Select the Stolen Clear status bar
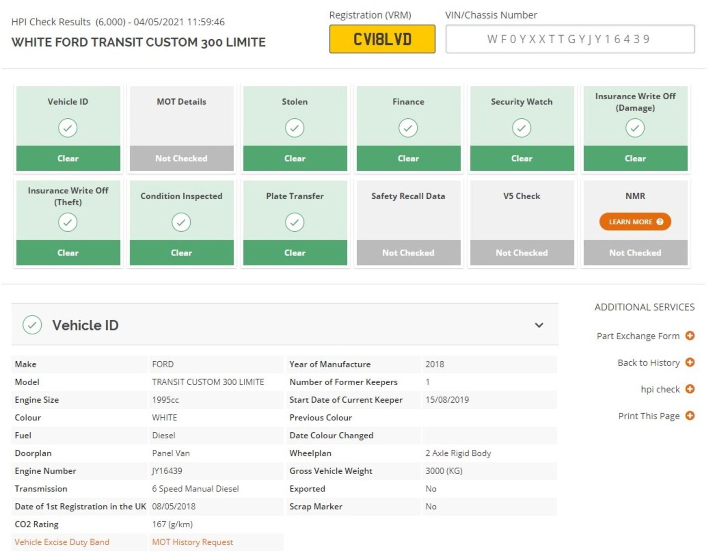 [x=295, y=158]
